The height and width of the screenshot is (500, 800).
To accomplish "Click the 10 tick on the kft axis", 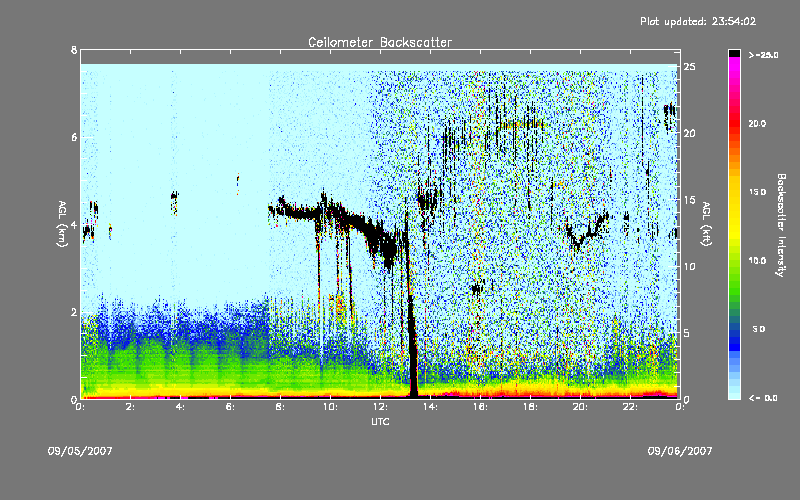I will pyautogui.click(x=689, y=266).
